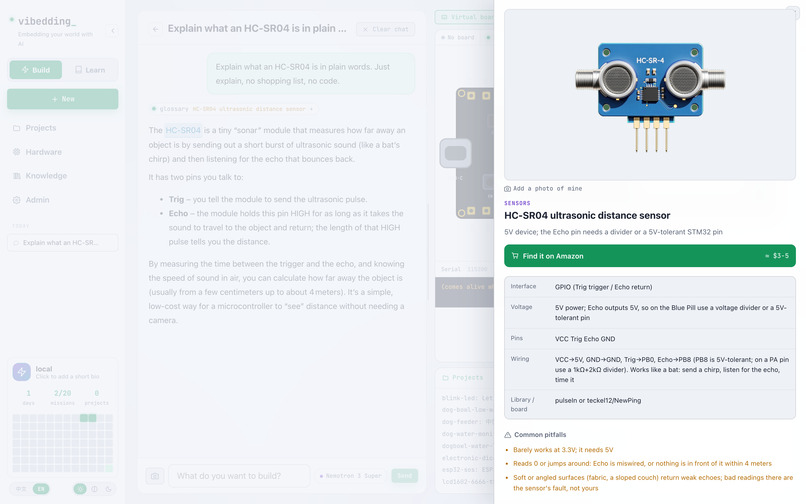This screenshot has width=806, height=504.
Task: Focus the 'What do you want to build?' input
Action: click(240, 476)
